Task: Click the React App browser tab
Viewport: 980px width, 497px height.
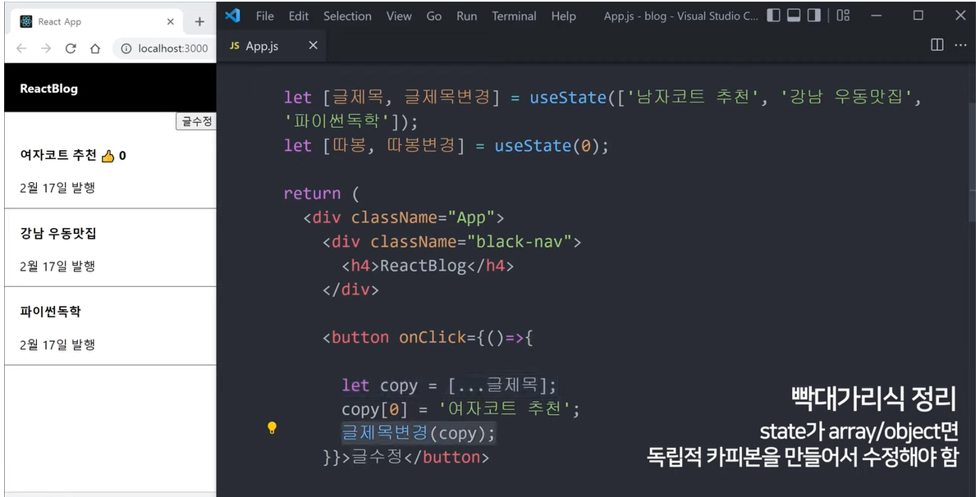Action: tap(97, 21)
